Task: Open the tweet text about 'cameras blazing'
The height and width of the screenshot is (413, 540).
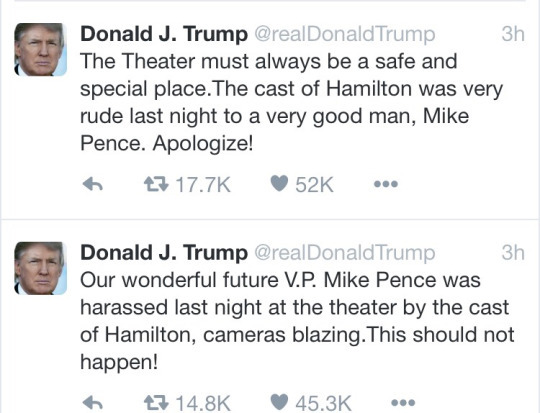Action: pyautogui.click(x=297, y=321)
